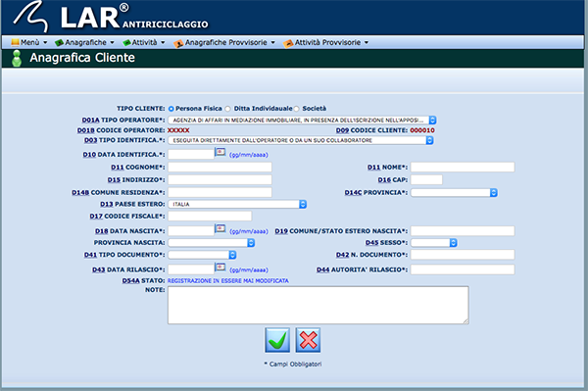Open the Anagrafiche Provvisorie menu

pos(224,42)
